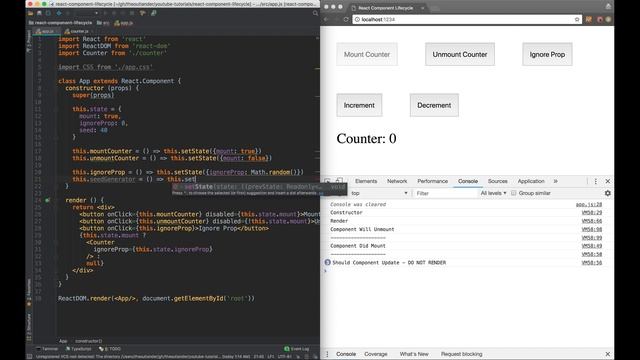Expand the more DevTools tabs chevron
Viewport: 640px width, 360px height.
(556, 181)
